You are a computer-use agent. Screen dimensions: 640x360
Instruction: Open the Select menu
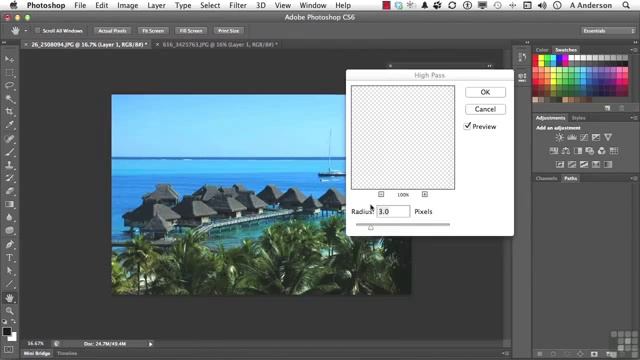pyautogui.click(x=210, y=5)
